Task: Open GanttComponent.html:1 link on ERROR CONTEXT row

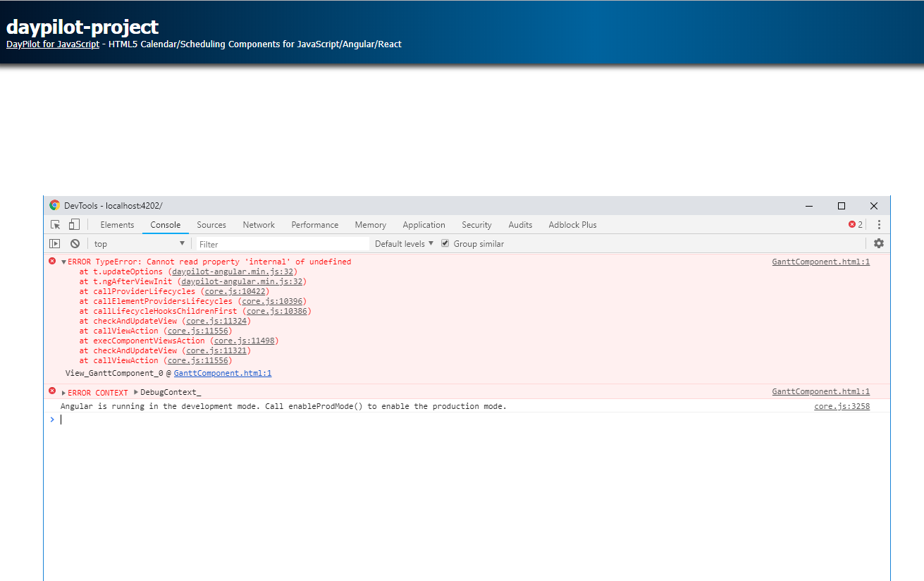Action: coord(821,391)
